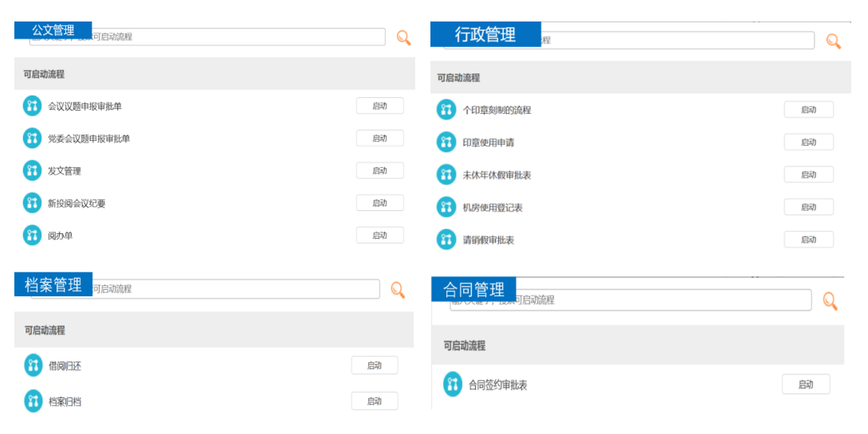Image resolution: width=868 pixels, height=434 pixels.
Task: Start the 阅办单 flow via 启动
Action: [x=379, y=235]
